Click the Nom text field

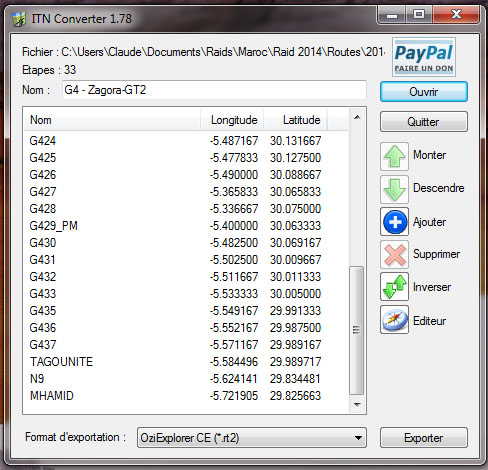(214, 90)
